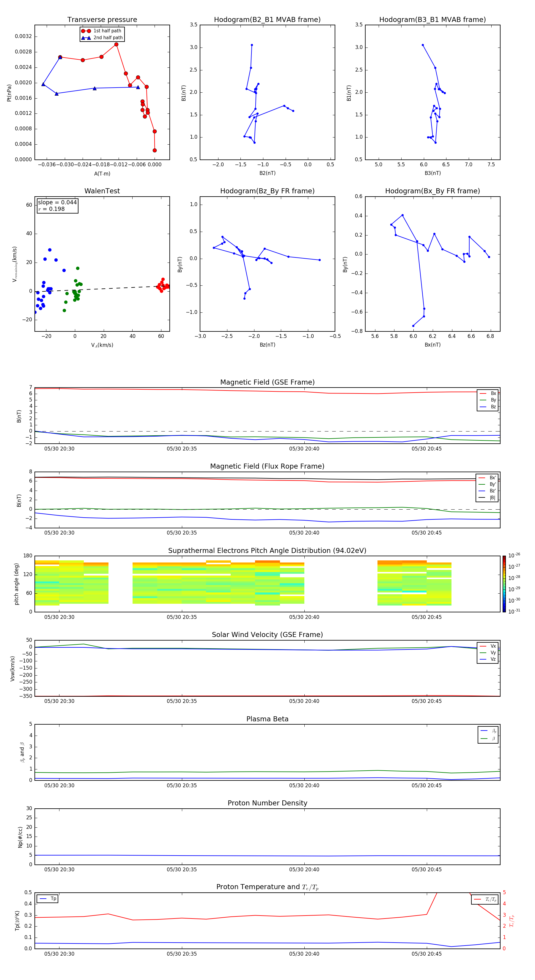Click the 'Hodogram(B2_B1 MVAB frame)' title
This screenshot has width=535, height=980.
pyautogui.click(x=267, y=20)
